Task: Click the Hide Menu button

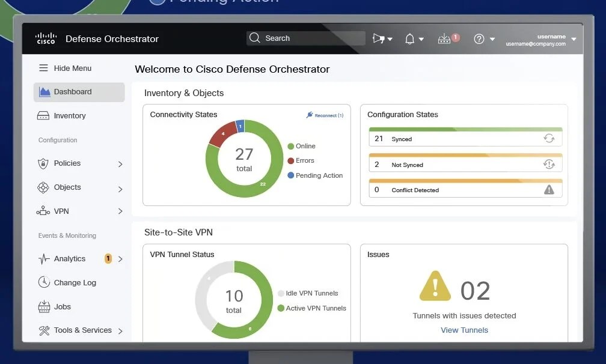Action: [66, 68]
